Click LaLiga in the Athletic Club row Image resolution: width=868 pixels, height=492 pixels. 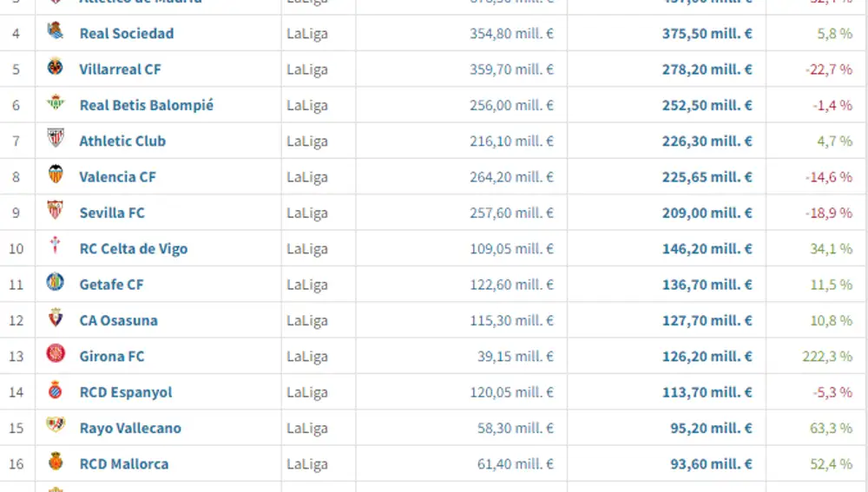307,141
